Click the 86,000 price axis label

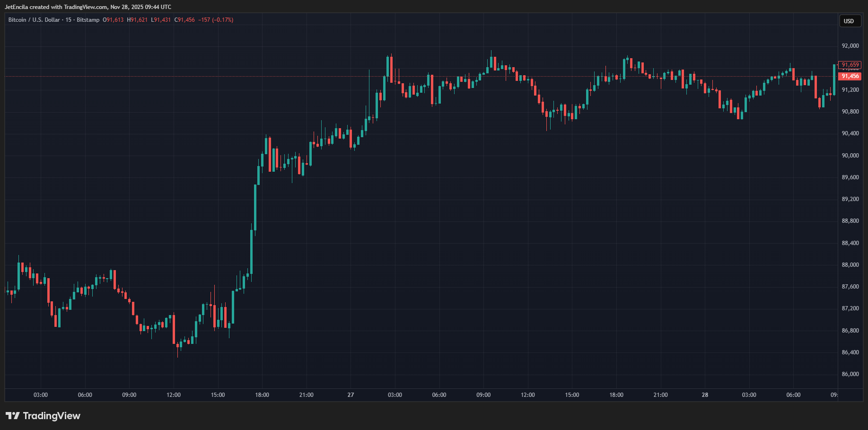(850, 374)
